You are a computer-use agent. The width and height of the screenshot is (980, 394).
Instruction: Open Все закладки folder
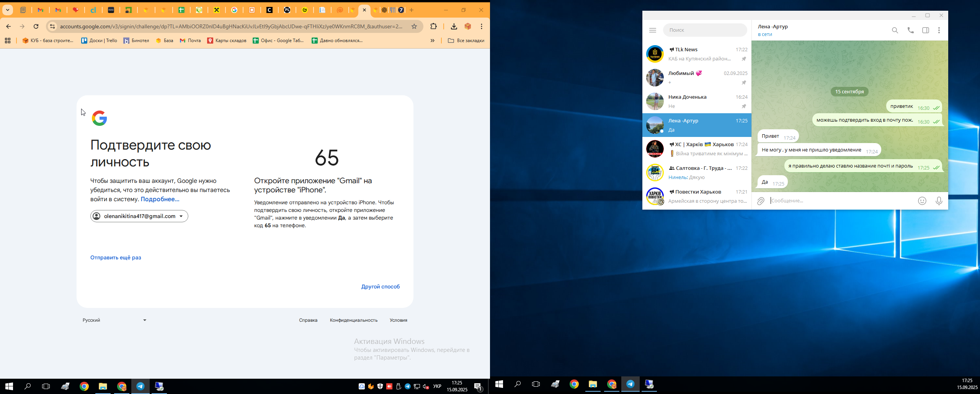pyautogui.click(x=466, y=41)
